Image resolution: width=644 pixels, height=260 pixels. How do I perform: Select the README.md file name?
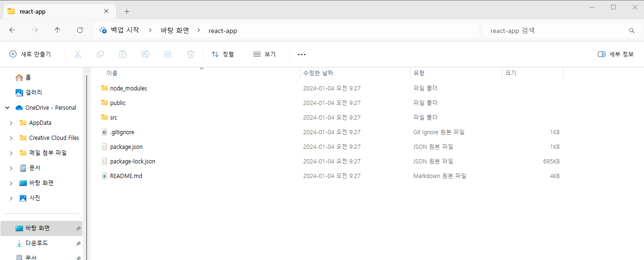coord(126,176)
